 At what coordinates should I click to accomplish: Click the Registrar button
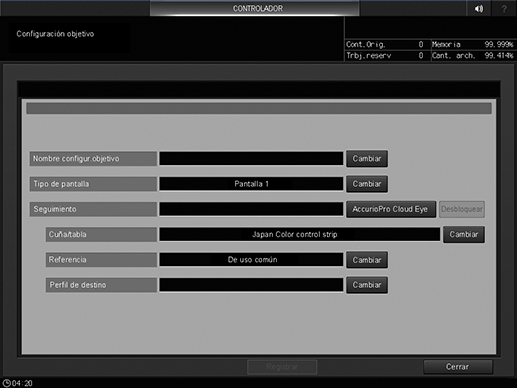tap(282, 367)
